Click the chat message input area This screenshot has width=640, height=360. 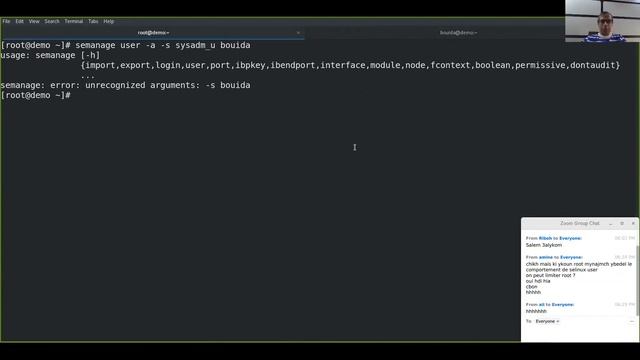coord(580,333)
